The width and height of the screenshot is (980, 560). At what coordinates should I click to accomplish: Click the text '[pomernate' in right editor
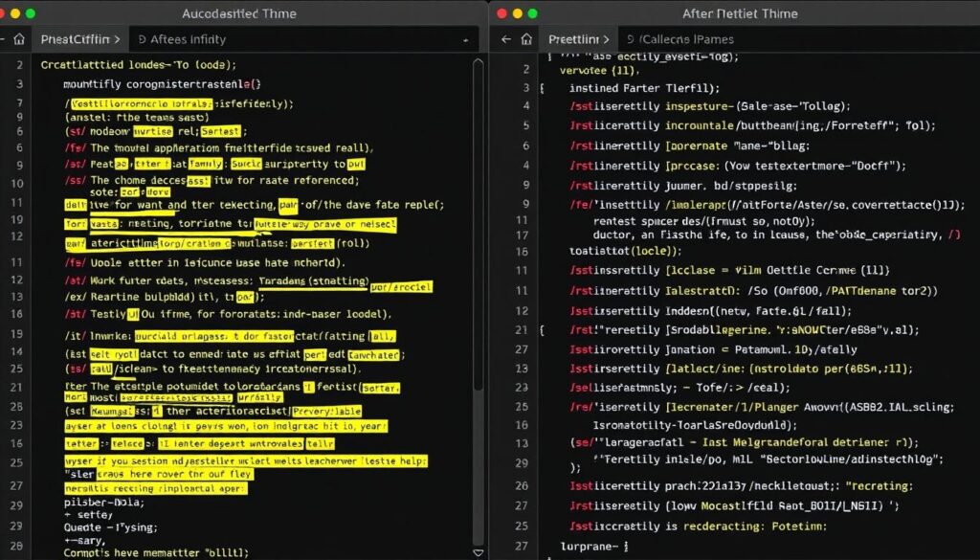[697, 146]
